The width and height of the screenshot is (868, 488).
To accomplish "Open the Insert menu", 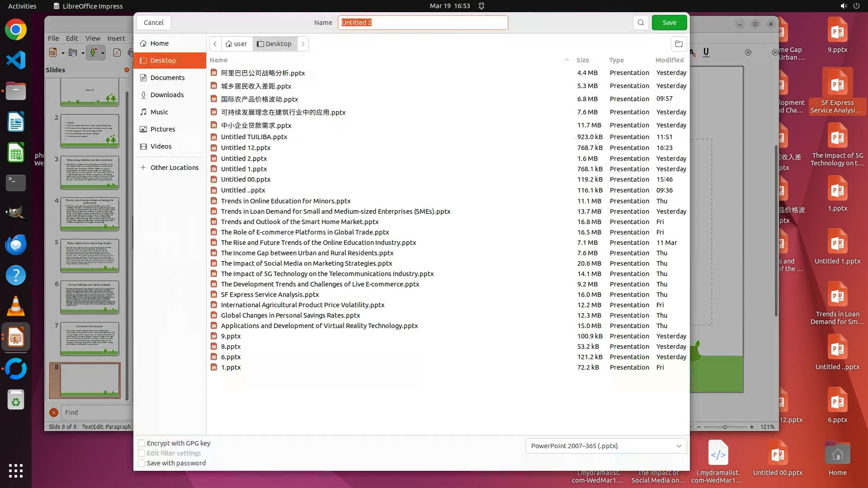I will click(x=116, y=38).
